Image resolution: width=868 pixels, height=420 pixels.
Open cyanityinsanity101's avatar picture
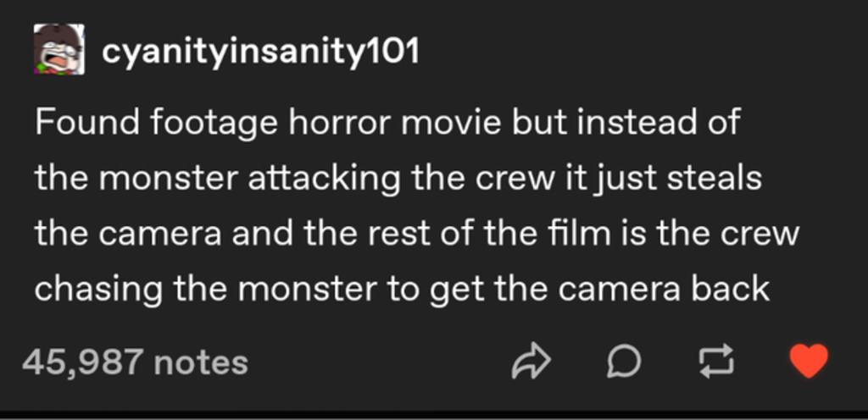click(x=58, y=50)
